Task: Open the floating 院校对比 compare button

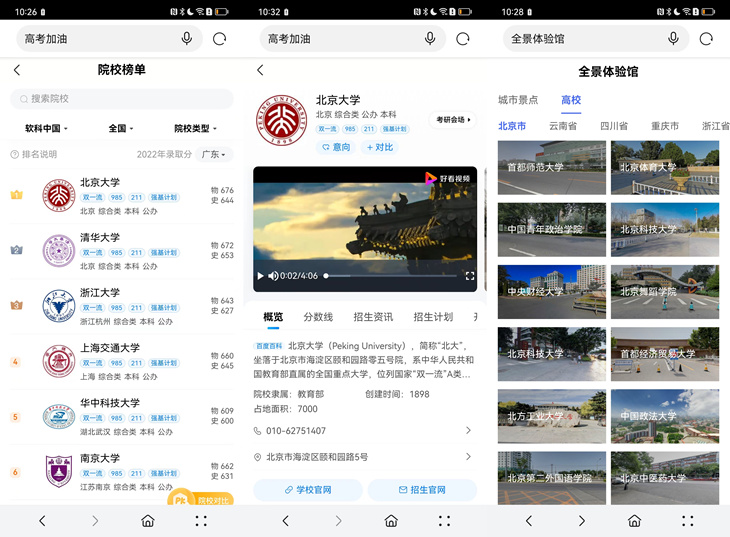Action: [201, 498]
